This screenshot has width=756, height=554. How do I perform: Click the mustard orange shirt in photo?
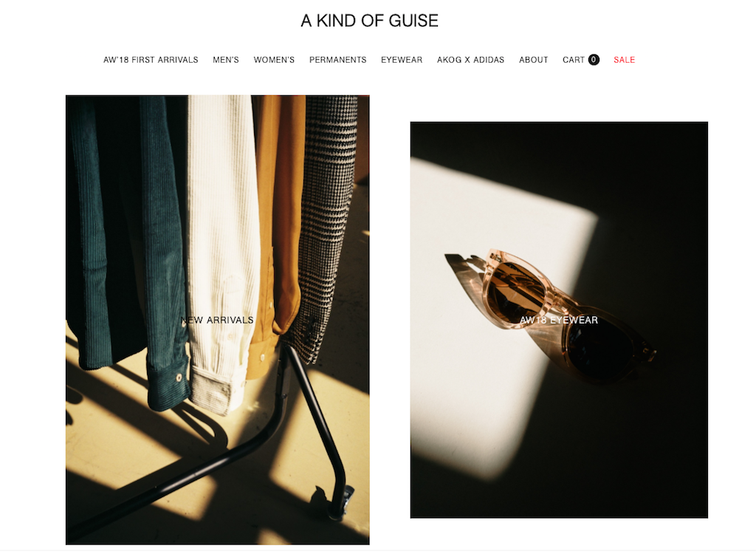click(x=278, y=232)
